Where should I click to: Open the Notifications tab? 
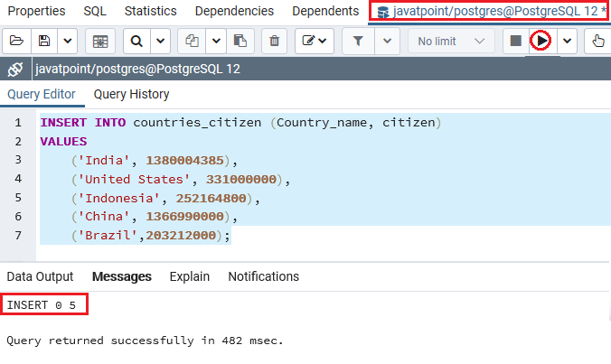263,276
